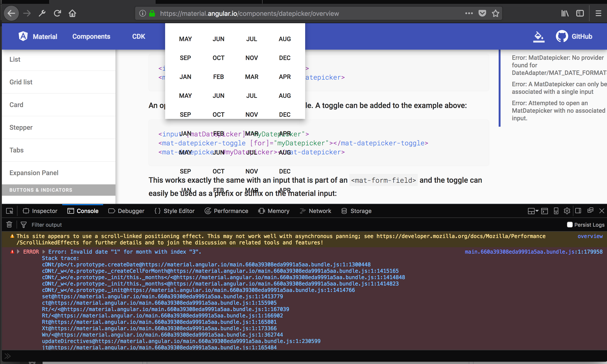Open the Network tab
Screen dimensions: 607x364
315,211
